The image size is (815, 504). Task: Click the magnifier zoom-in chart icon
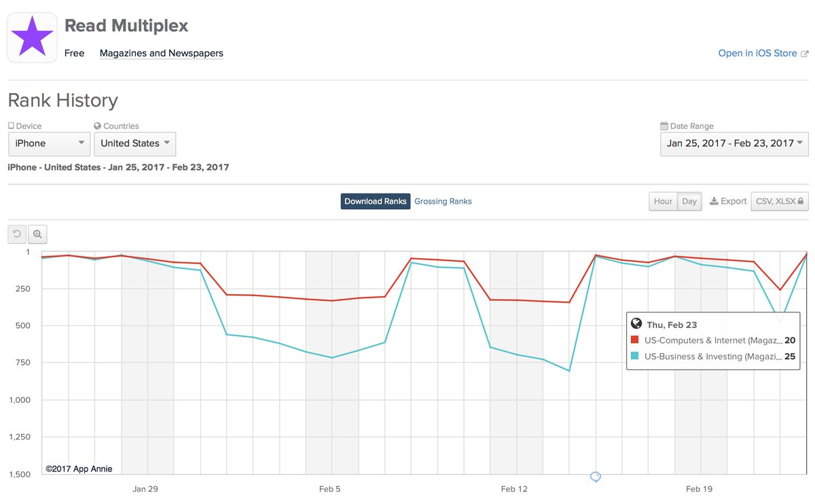37,234
